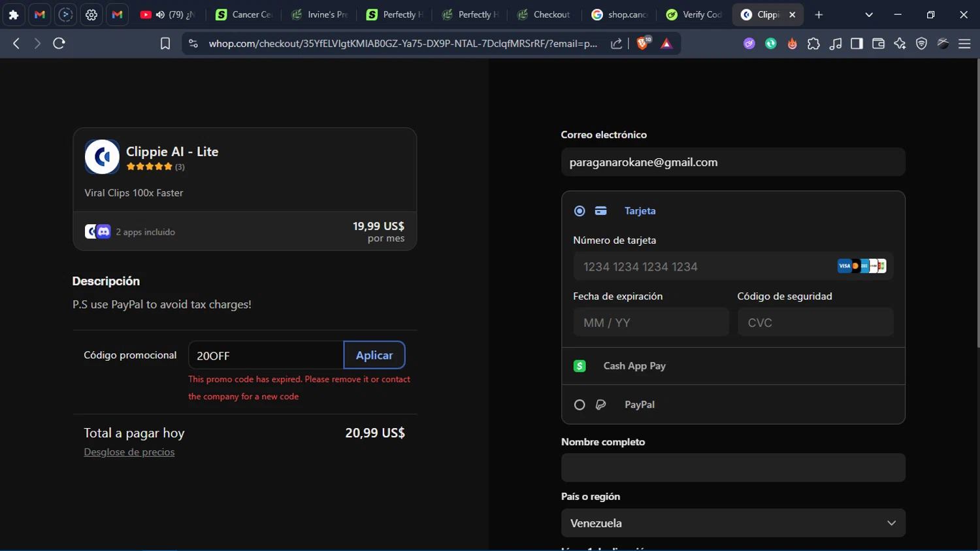Click the five-star rating of Clippie AI
The image size is (980, 551).
(x=150, y=167)
